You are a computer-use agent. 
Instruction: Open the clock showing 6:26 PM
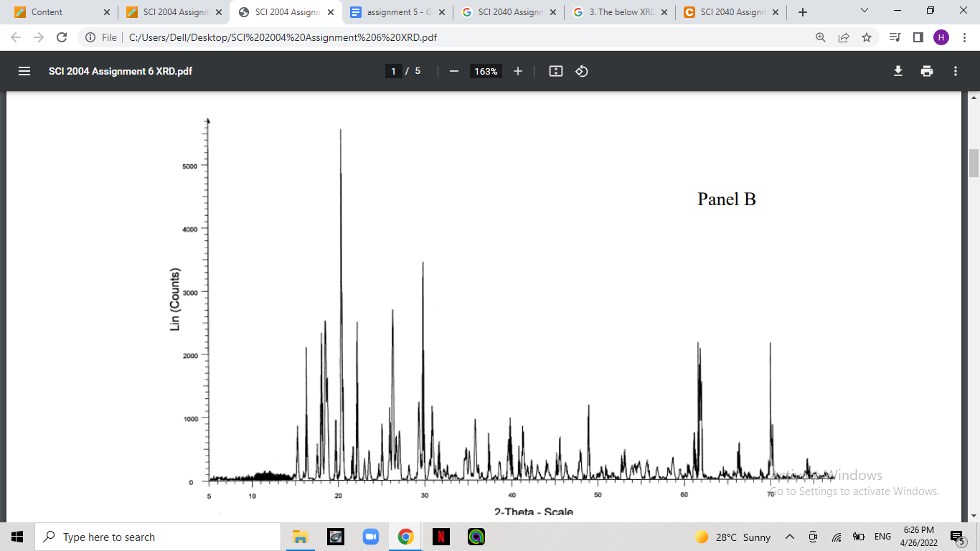(x=919, y=537)
